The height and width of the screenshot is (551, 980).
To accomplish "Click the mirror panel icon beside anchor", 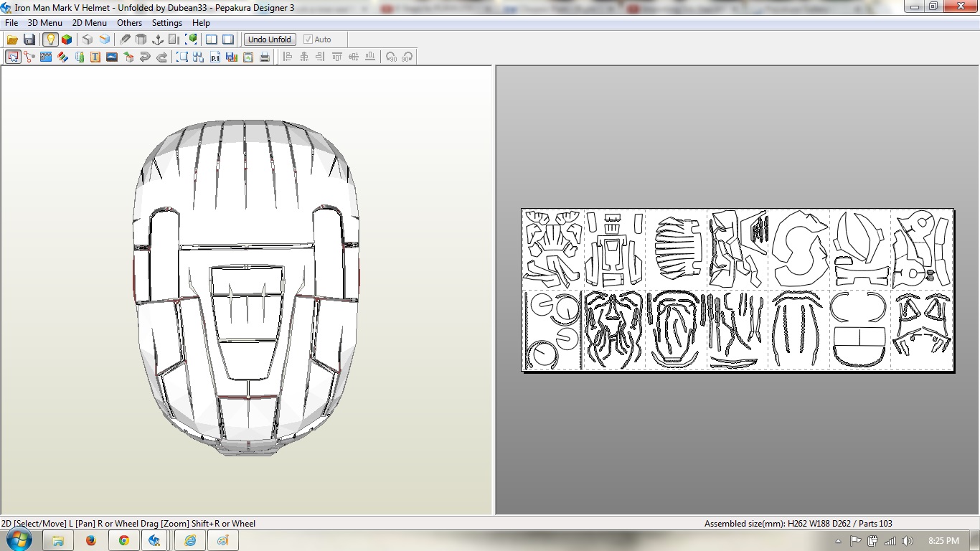I will pyautogui.click(x=174, y=39).
